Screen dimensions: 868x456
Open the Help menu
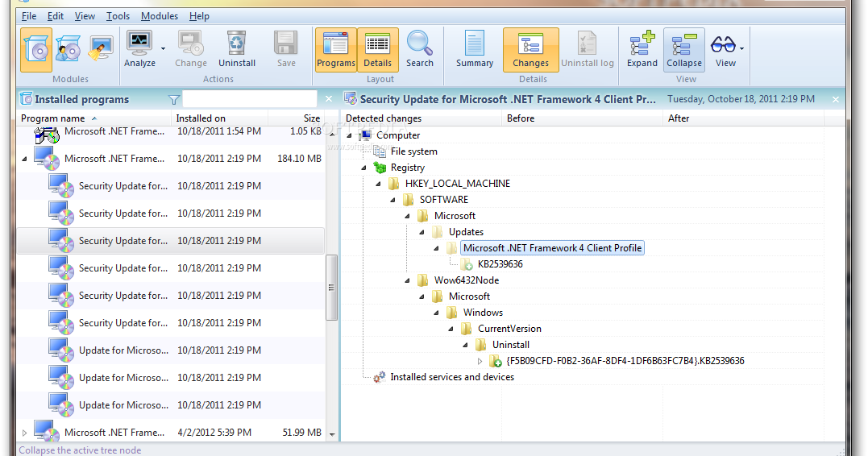199,16
